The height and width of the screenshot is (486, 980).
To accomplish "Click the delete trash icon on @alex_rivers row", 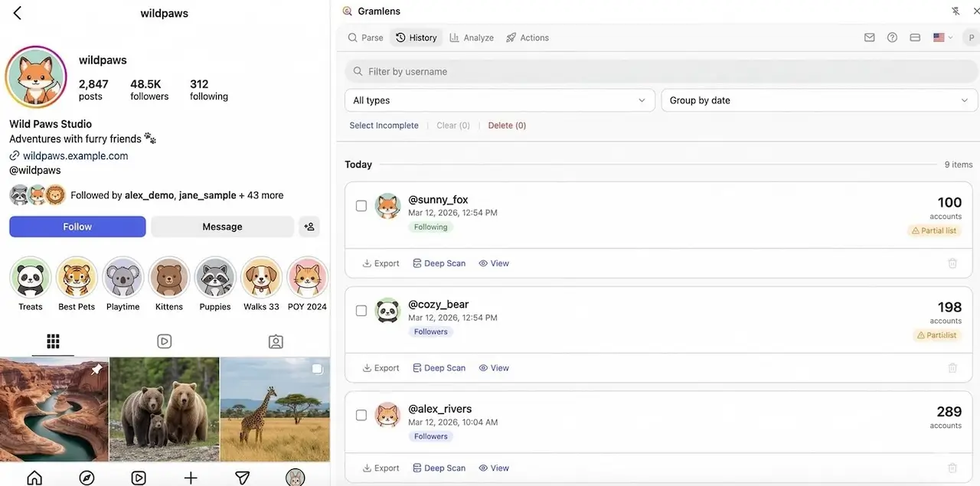I will pos(952,468).
